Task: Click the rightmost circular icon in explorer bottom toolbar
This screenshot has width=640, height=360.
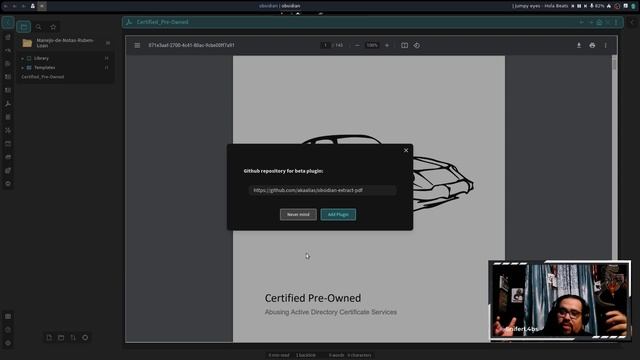Action: [85, 338]
